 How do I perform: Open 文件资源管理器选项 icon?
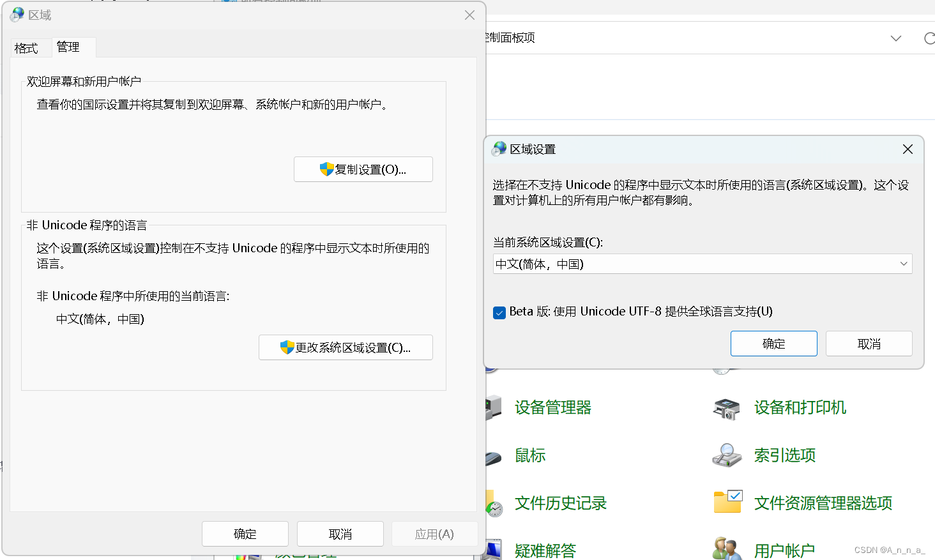click(x=823, y=503)
